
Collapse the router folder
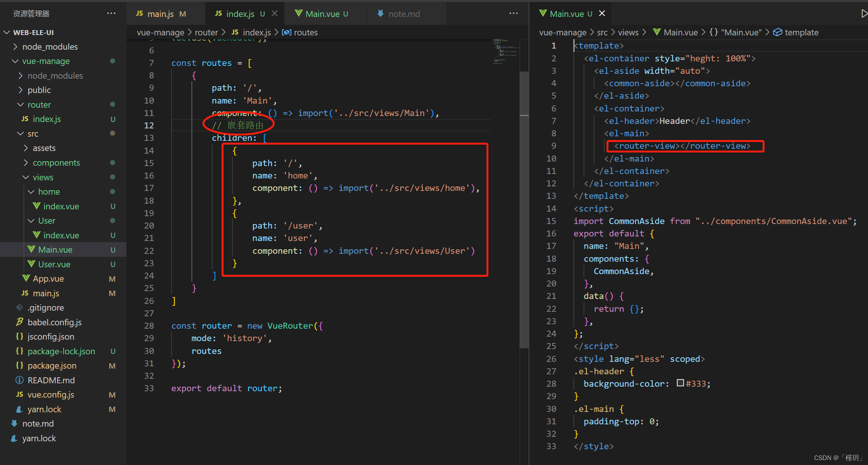(39, 105)
